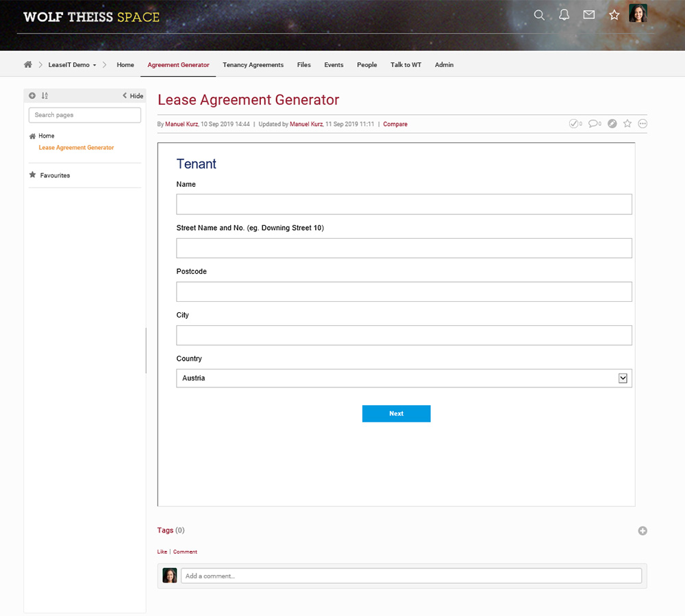Open Admin tab
This screenshot has height=616, width=685.
pos(445,64)
